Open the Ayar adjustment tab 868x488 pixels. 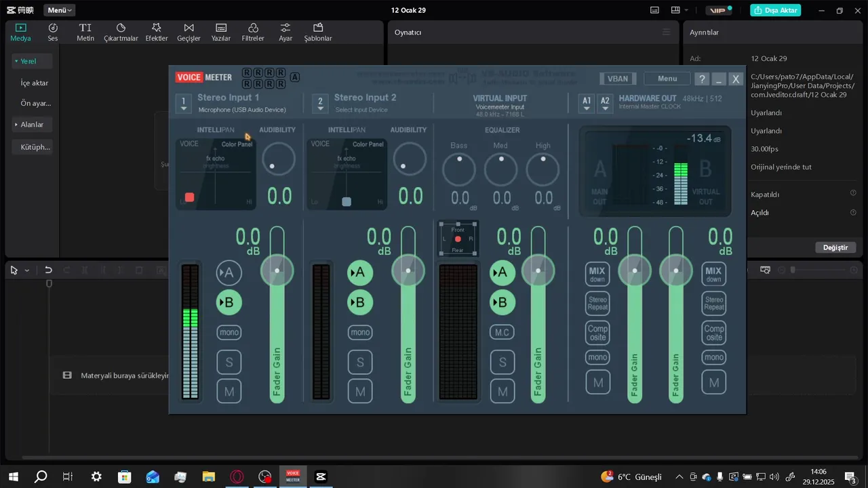click(285, 32)
